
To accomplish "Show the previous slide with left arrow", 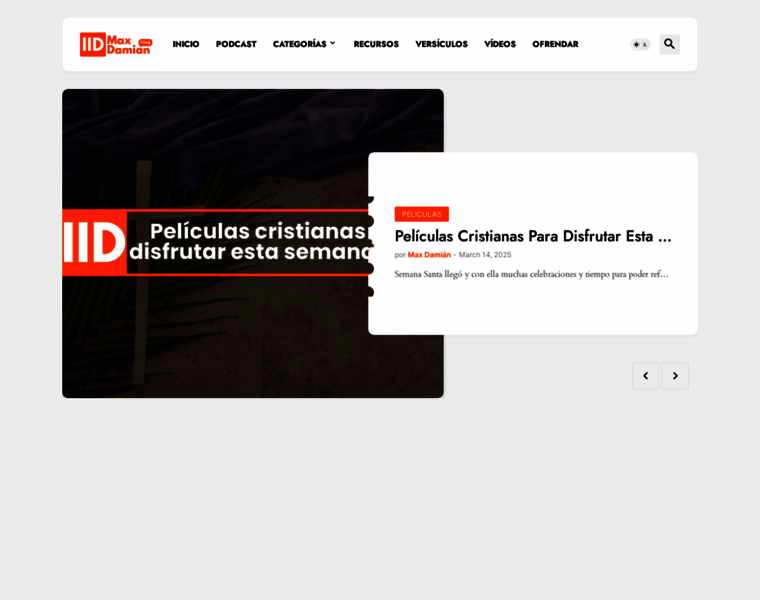I will 646,376.
